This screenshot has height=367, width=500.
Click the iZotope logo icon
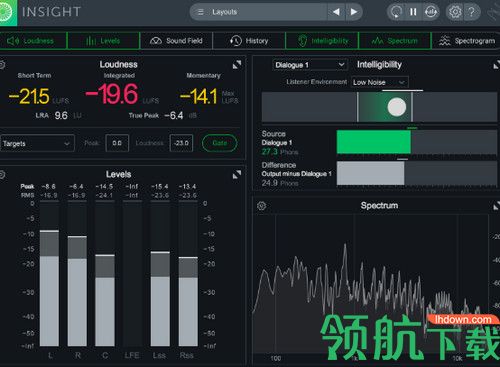(x=7, y=12)
